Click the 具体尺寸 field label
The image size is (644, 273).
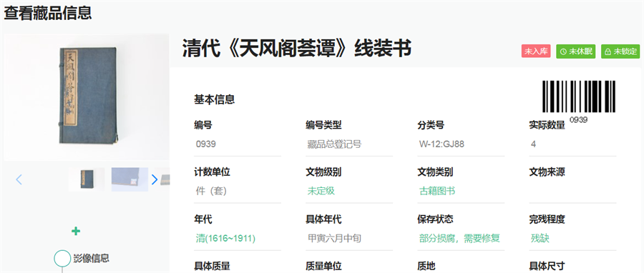[x=547, y=266]
